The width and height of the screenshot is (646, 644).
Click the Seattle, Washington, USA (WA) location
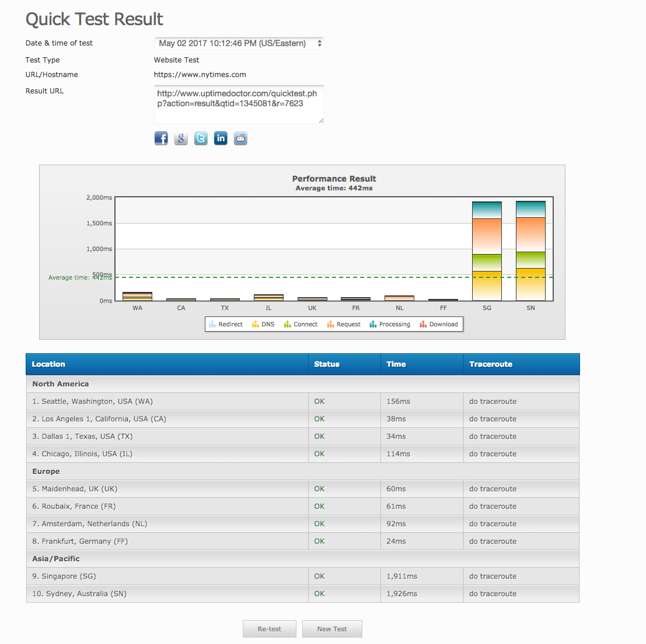(x=93, y=402)
